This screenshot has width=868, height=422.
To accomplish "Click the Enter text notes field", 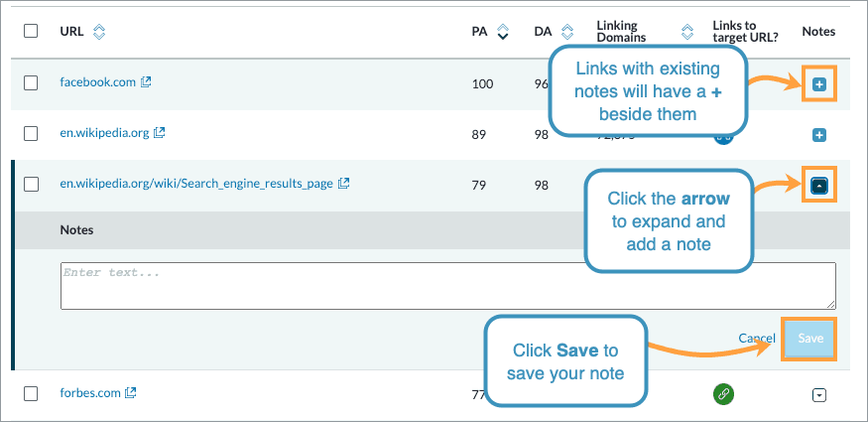I will pyautogui.click(x=447, y=285).
